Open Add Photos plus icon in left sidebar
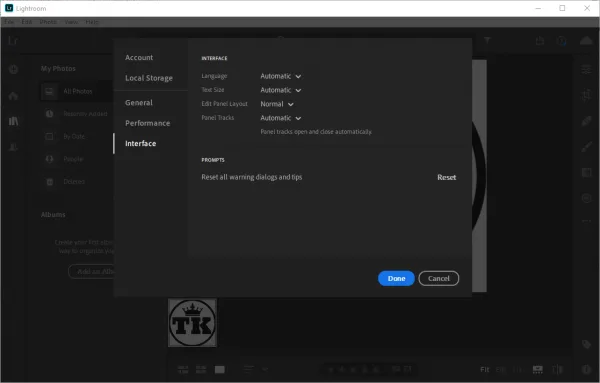The width and height of the screenshot is (600, 383). [13, 69]
